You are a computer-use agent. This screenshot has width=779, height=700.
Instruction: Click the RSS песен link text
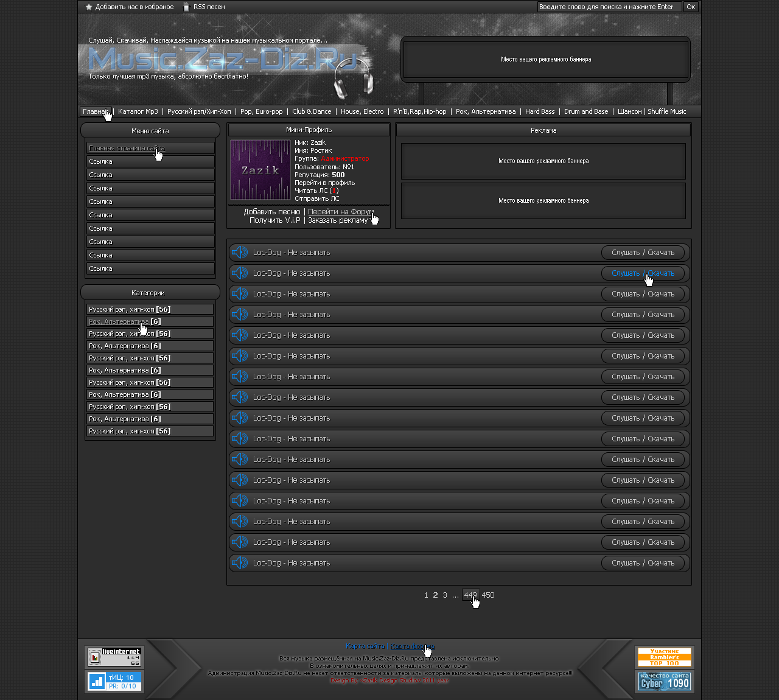coord(209,7)
